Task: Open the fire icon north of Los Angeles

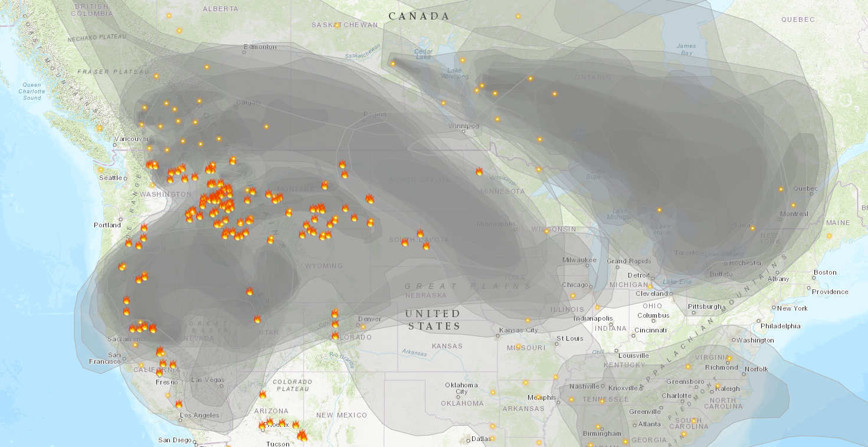Action: coord(179,404)
